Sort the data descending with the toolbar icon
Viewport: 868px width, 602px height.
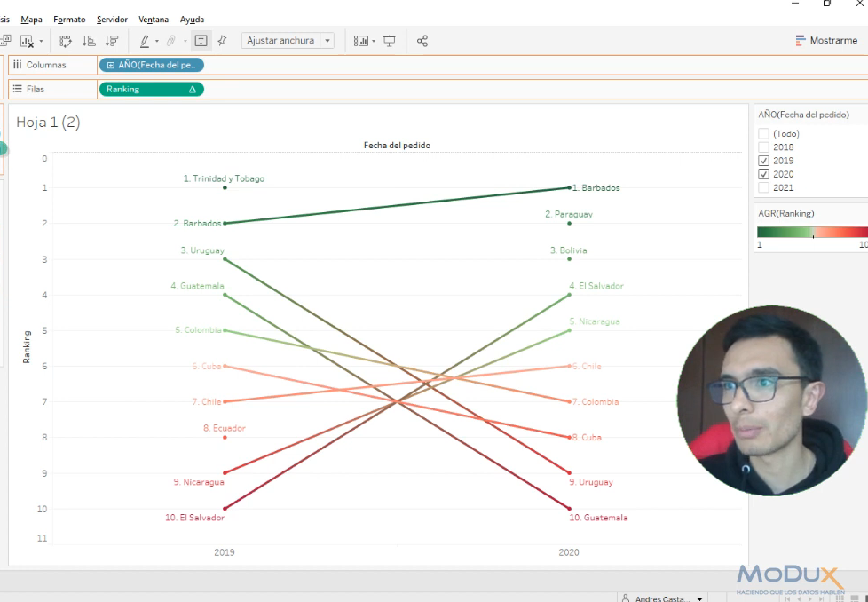pos(111,40)
